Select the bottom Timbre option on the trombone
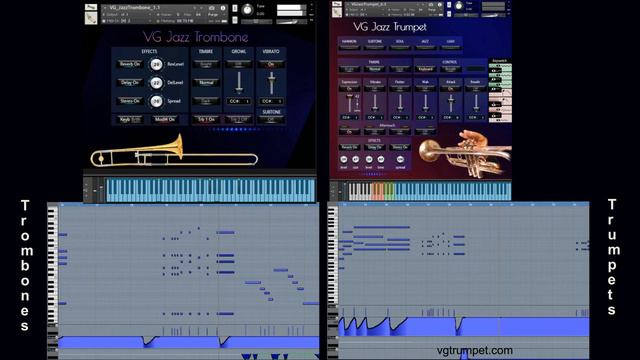This screenshot has width=640, height=360. pyautogui.click(x=206, y=101)
